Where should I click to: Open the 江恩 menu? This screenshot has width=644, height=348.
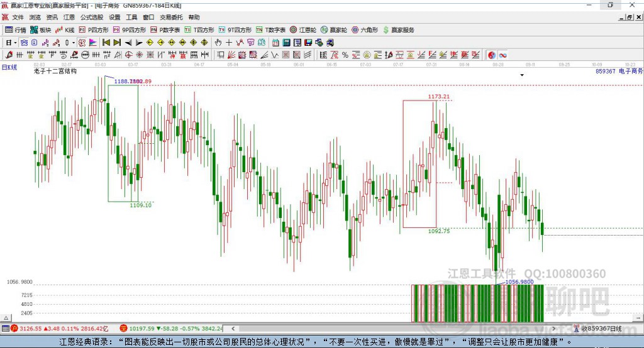click(x=69, y=18)
